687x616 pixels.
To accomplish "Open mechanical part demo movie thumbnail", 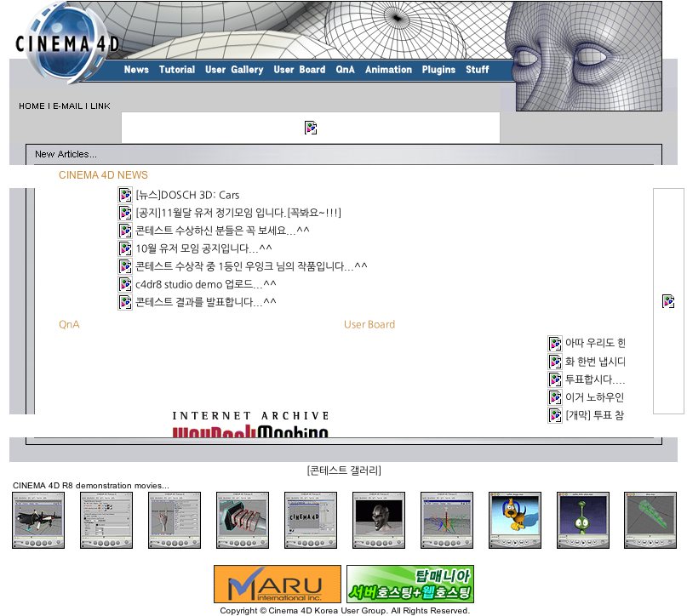I will pos(243,520).
